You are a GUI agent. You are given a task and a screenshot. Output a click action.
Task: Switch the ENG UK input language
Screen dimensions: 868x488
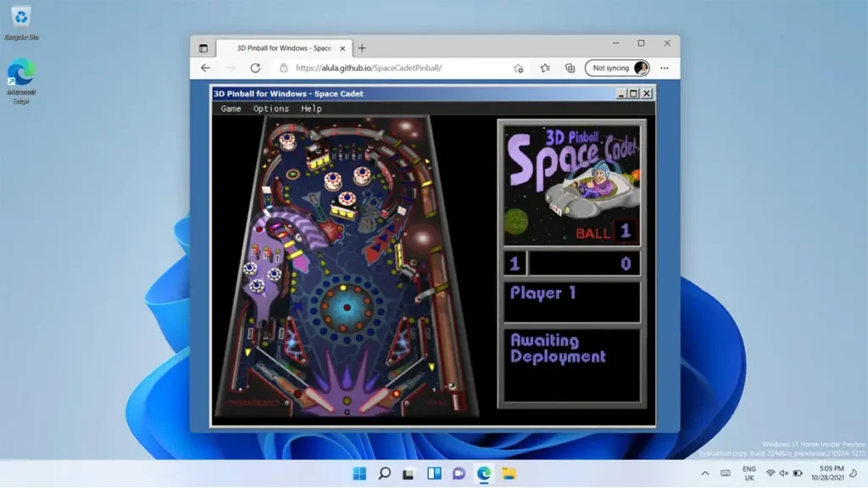(749, 474)
